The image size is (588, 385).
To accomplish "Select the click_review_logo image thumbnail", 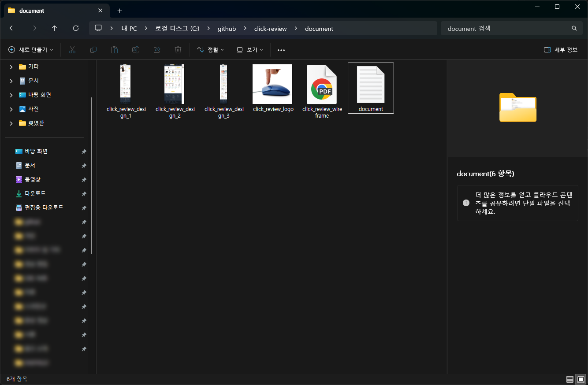I will point(272,85).
